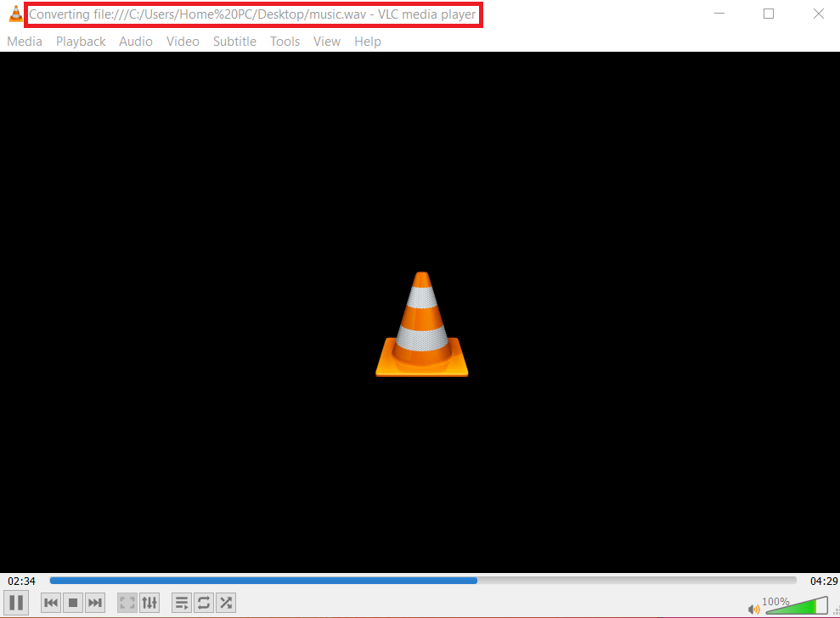The width and height of the screenshot is (840, 618).
Task: Open the View menu
Action: [327, 42]
